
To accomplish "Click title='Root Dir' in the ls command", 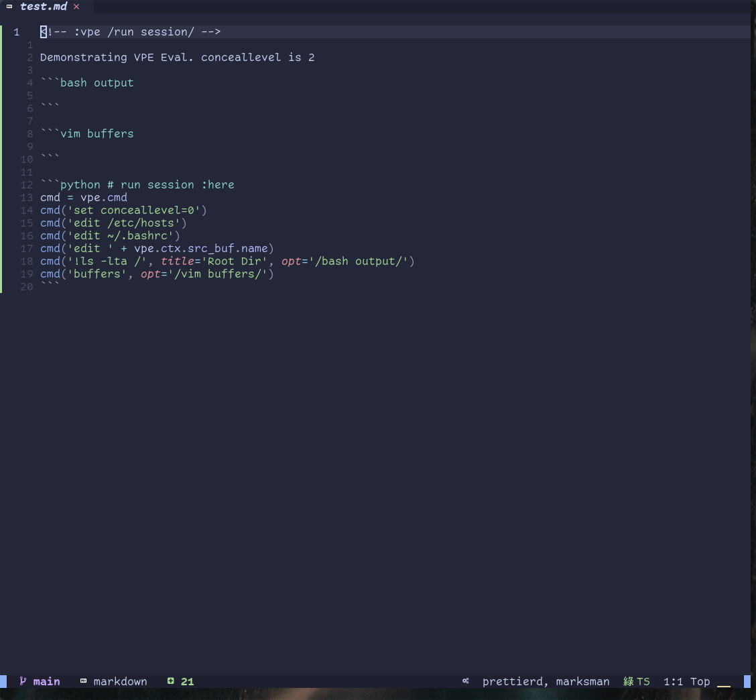I will [x=214, y=261].
